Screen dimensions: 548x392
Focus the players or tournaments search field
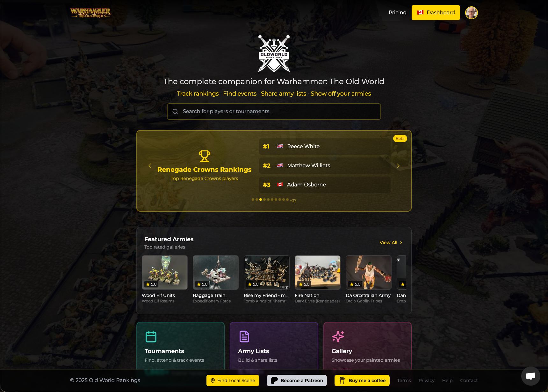(x=274, y=112)
